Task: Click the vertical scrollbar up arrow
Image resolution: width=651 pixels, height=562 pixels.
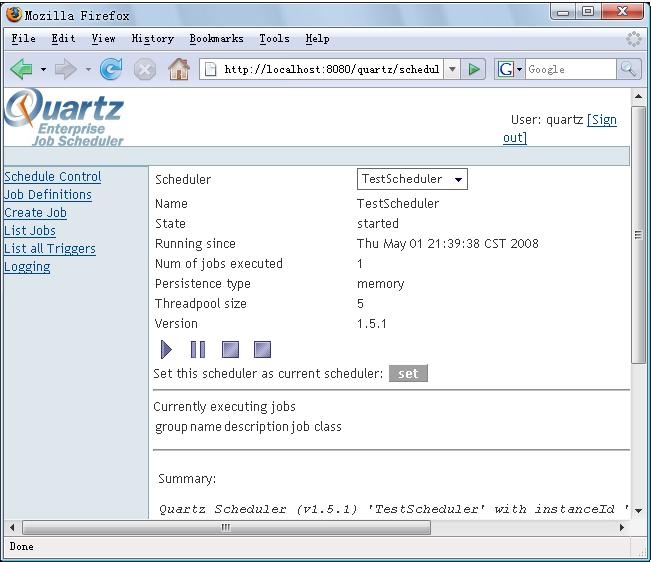Action: [x=639, y=97]
